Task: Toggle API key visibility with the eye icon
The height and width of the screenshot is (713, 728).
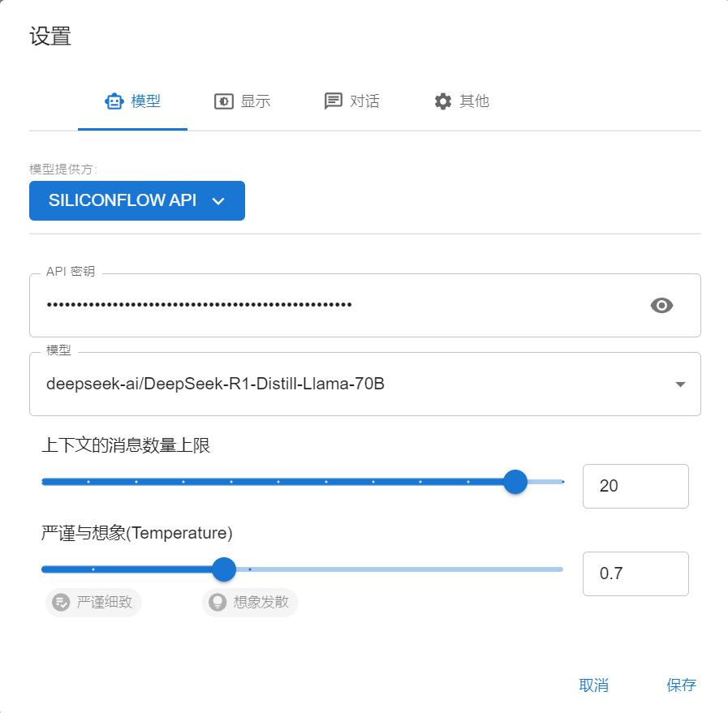Action: click(661, 305)
